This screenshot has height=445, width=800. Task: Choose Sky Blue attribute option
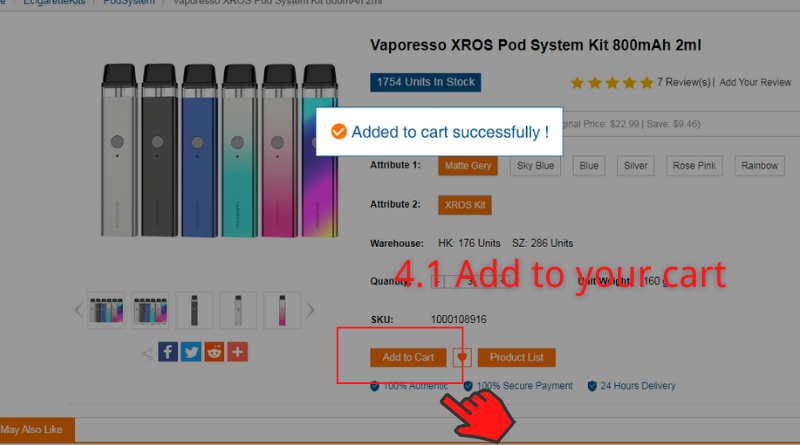(535, 166)
